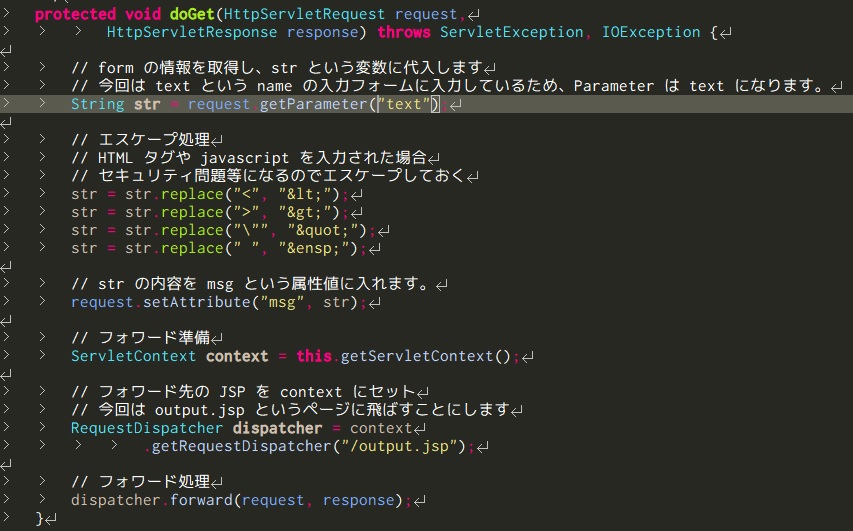Place cursor on "text" parameter string

pos(404,104)
